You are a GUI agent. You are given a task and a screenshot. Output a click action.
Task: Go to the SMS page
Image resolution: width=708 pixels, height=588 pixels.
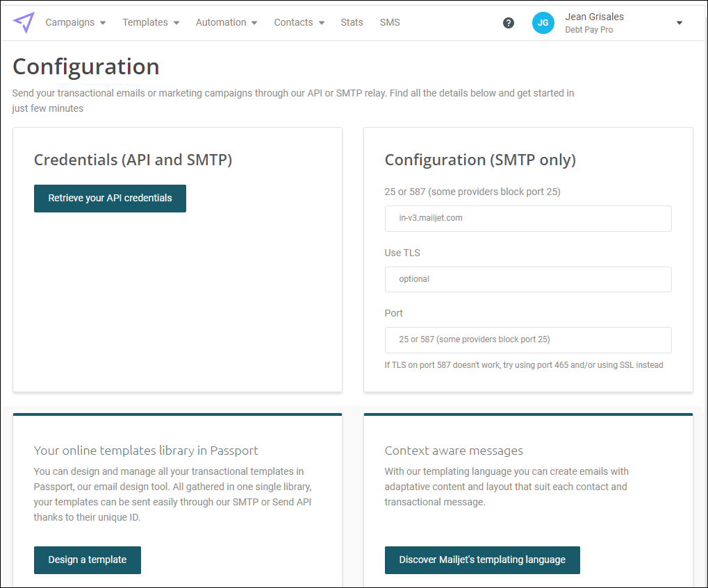coord(390,22)
